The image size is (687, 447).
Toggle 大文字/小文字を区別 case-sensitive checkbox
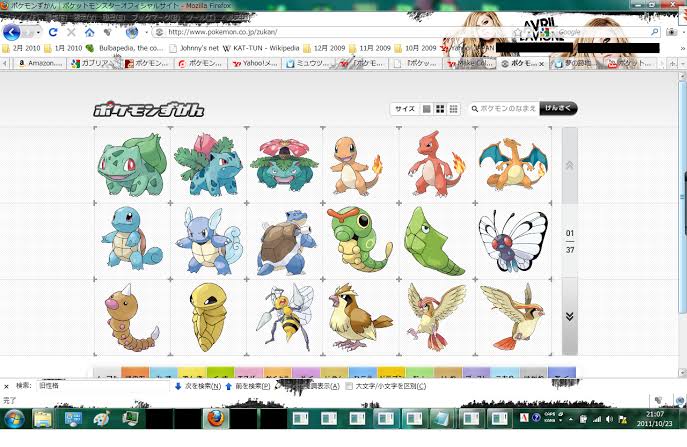349,386
